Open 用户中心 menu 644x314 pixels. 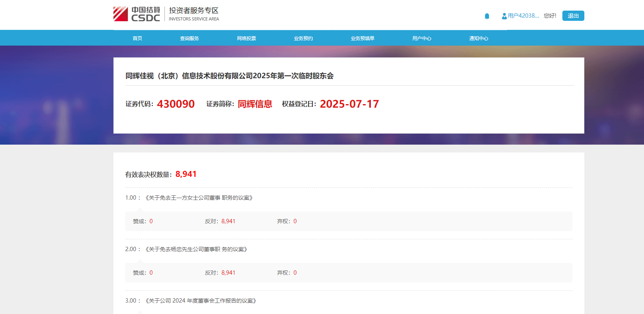(422, 38)
